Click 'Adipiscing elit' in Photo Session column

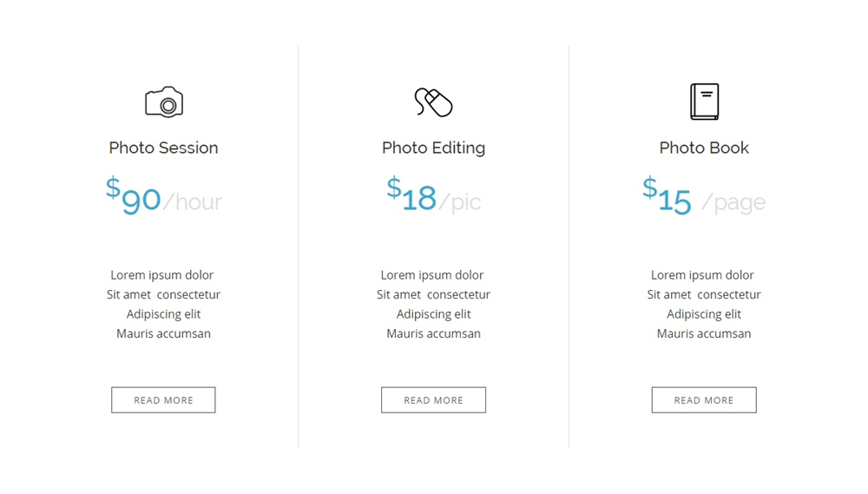(x=163, y=314)
